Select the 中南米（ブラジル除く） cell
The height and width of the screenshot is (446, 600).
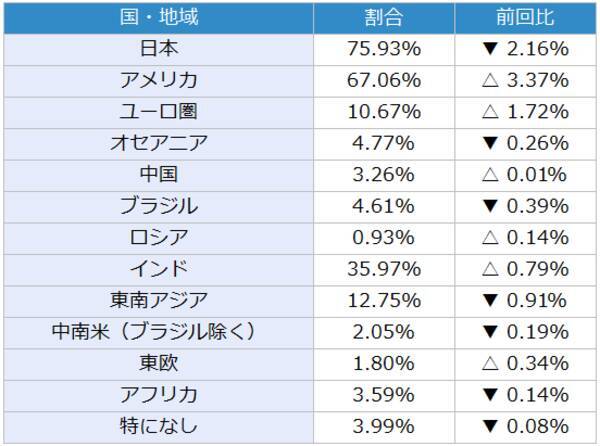pyautogui.click(x=159, y=331)
